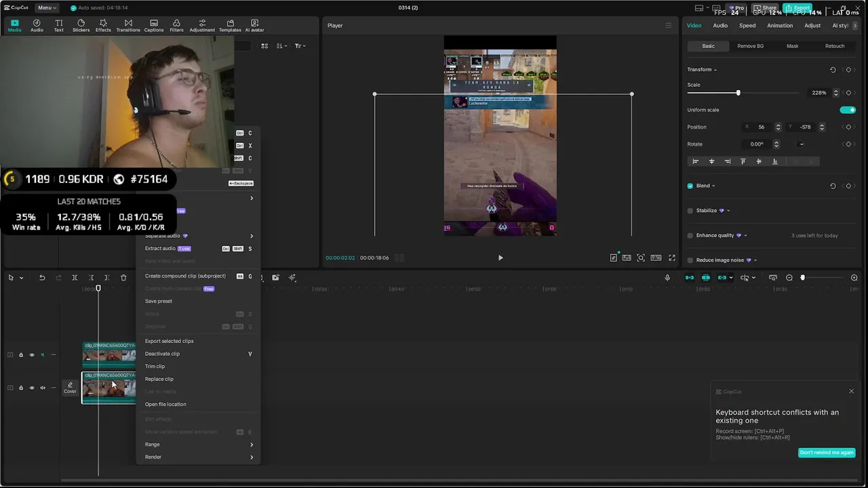This screenshot has height=488, width=868.
Task: Enable the Stabilize checkbox
Action: pos(690,211)
